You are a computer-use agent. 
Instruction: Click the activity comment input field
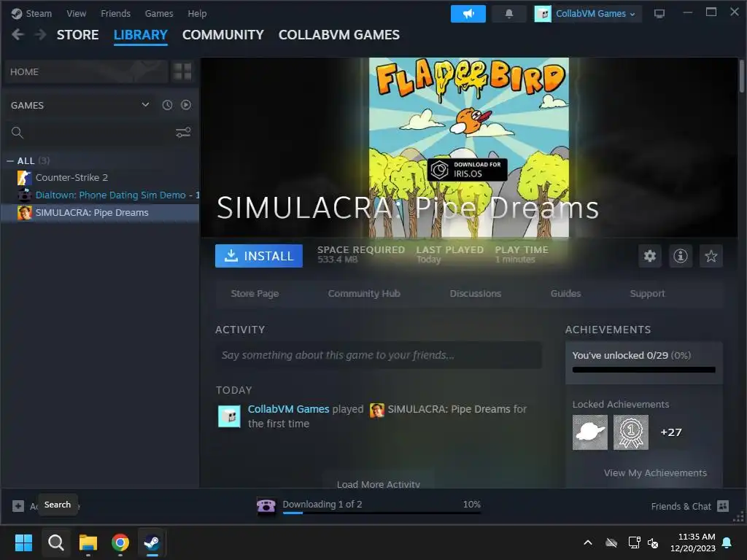coord(379,355)
